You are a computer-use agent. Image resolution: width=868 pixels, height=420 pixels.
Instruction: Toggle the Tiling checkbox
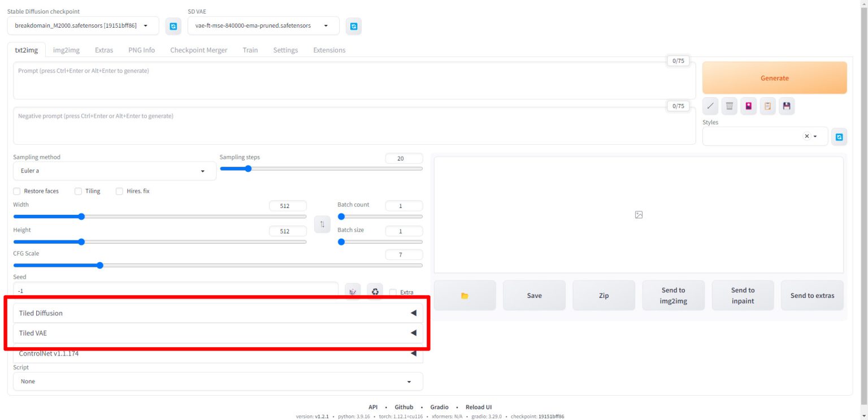79,191
